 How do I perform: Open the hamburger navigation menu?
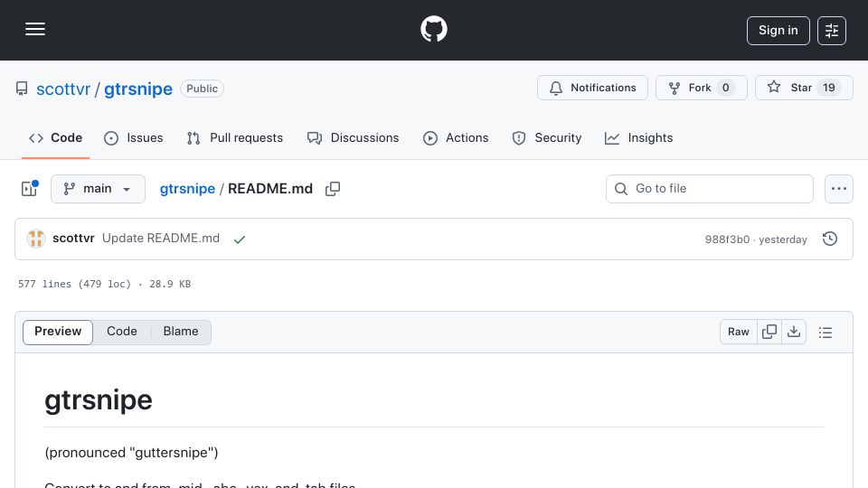(35, 29)
